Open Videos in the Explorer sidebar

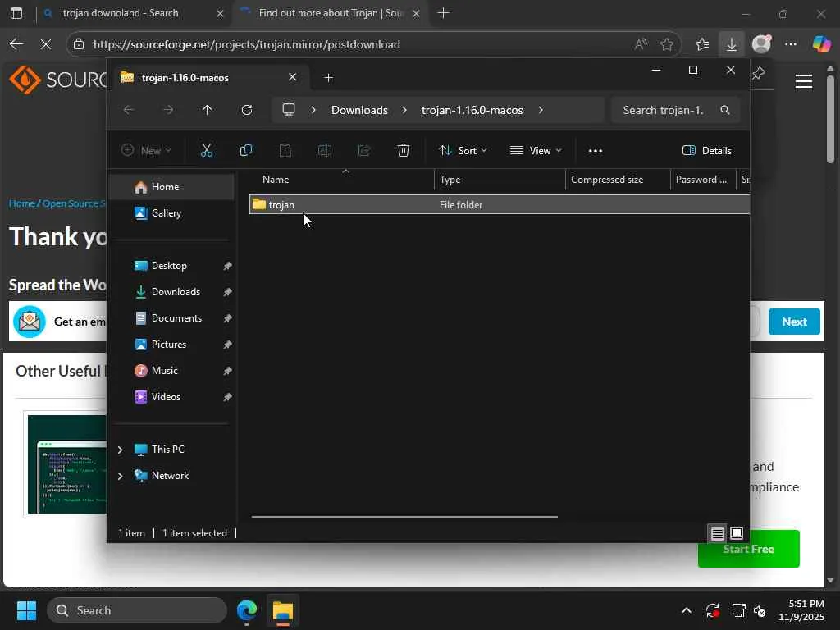pos(171,397)
